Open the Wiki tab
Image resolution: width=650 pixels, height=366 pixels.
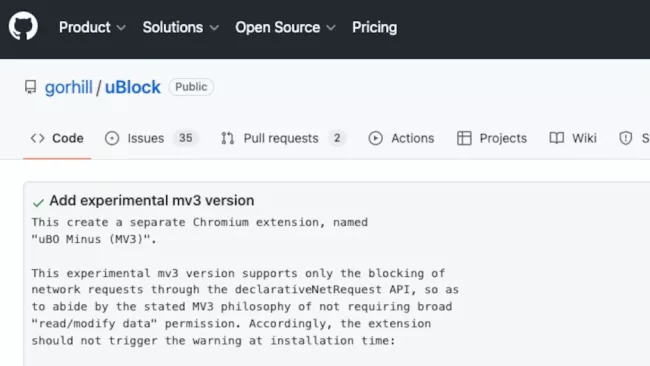click(573, 138)
